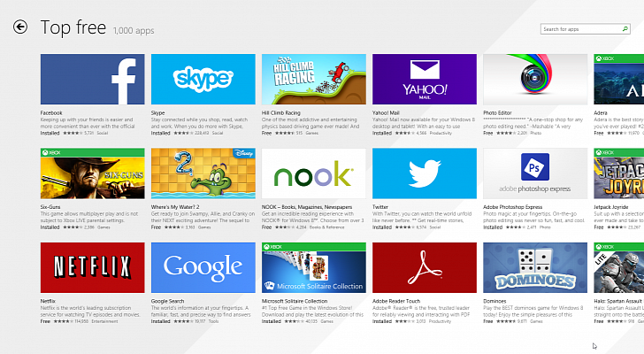This screenshot has height=354, width=644.
Task: Click "Where's My Water? 2" title
Action: pyautogui.click(x=175, y=207)
